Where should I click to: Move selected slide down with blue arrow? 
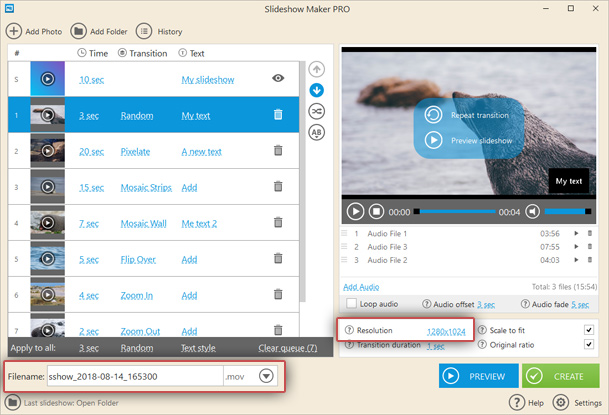coord(317,90)
